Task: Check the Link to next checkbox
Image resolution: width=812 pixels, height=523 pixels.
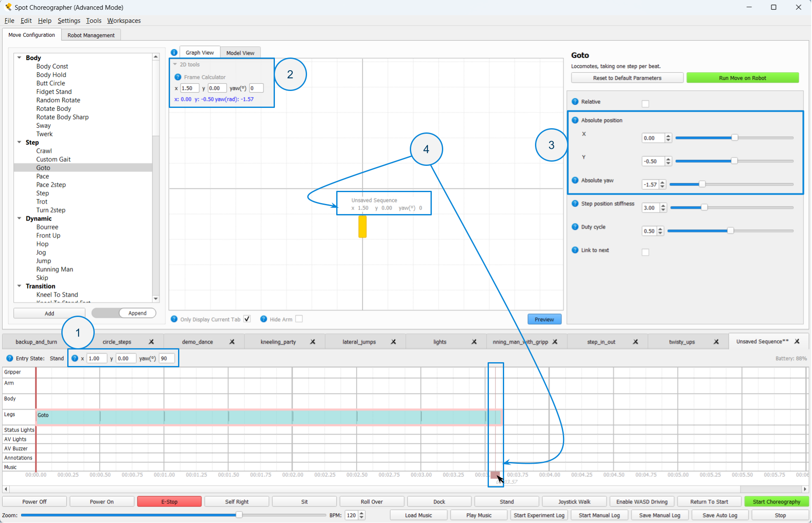Action: (645, 252)
